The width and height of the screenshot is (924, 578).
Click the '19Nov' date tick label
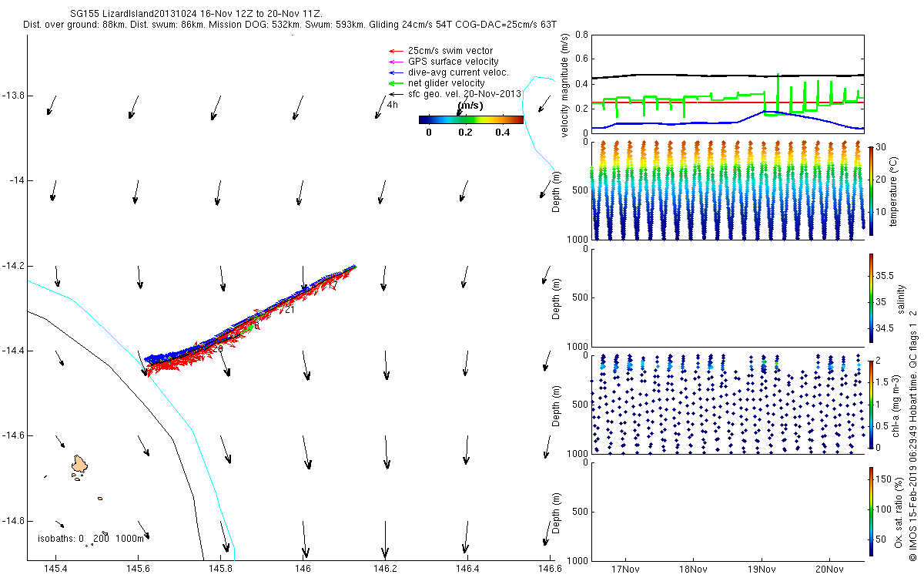[762, 571]
